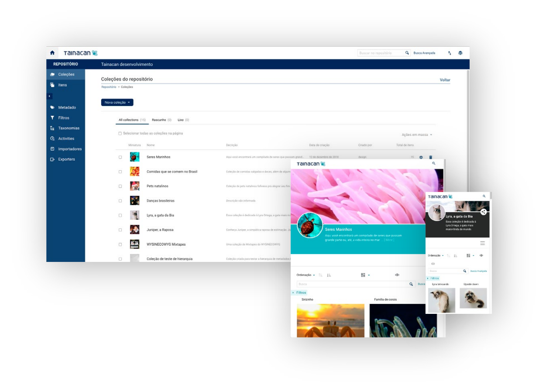Screen dimensions: 546x392
Task: Click the home icon in the top bar
Action: (52, 52)
